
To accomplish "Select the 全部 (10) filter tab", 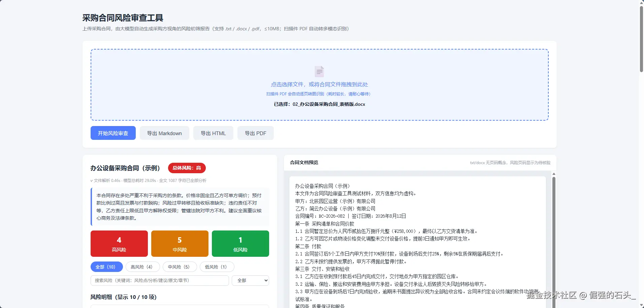I will click(x=106, y=267).
